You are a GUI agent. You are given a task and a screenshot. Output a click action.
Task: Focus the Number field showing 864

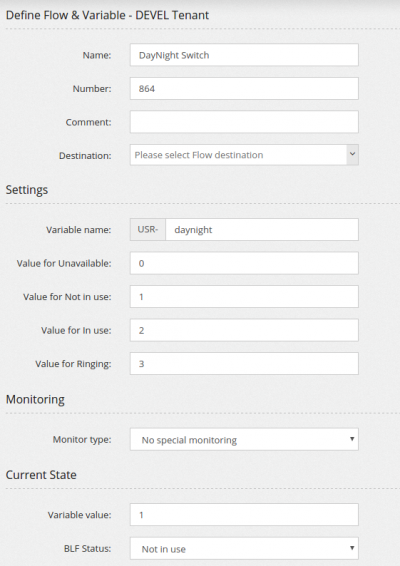[x=244, y=88]
